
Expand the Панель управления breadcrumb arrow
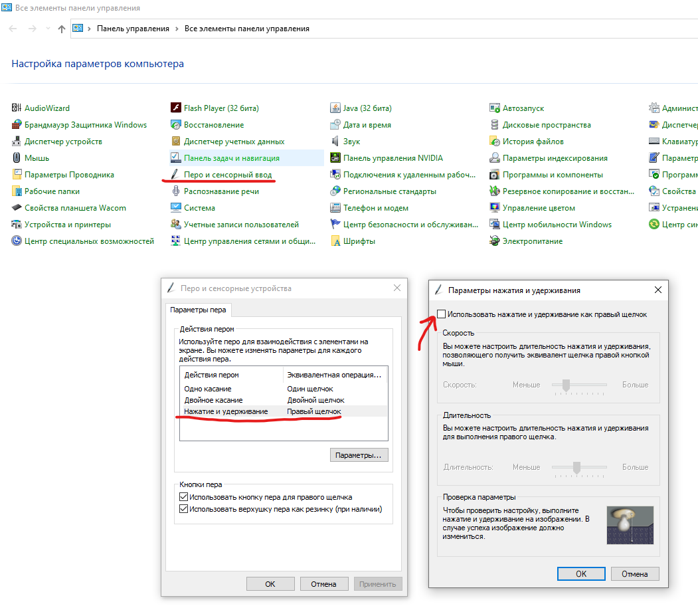pyautogui.click(x=177, y=29)
